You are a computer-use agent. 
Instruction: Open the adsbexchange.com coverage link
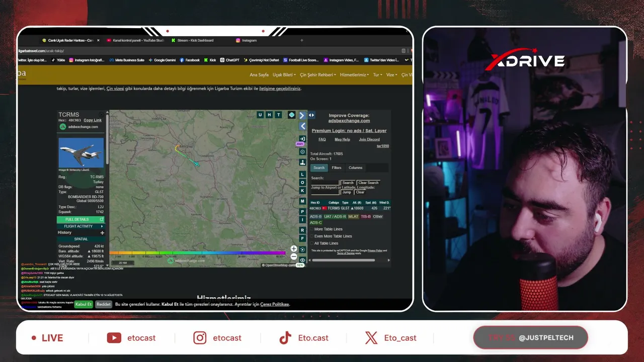(349, 121)
